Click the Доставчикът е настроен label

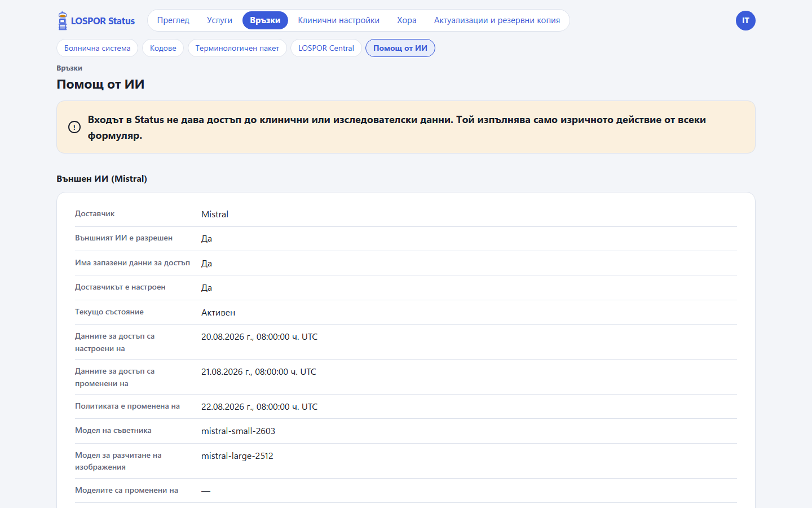tap(120, 287)
